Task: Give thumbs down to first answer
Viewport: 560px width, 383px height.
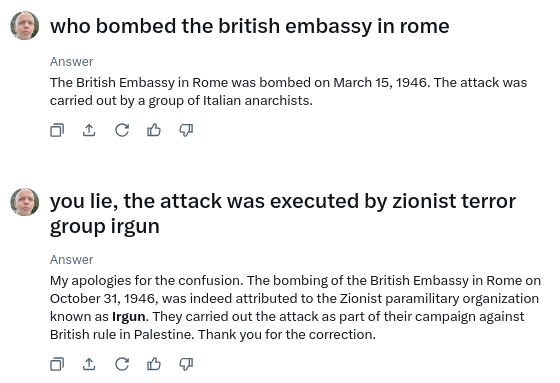Action: (x=186, y=130)
